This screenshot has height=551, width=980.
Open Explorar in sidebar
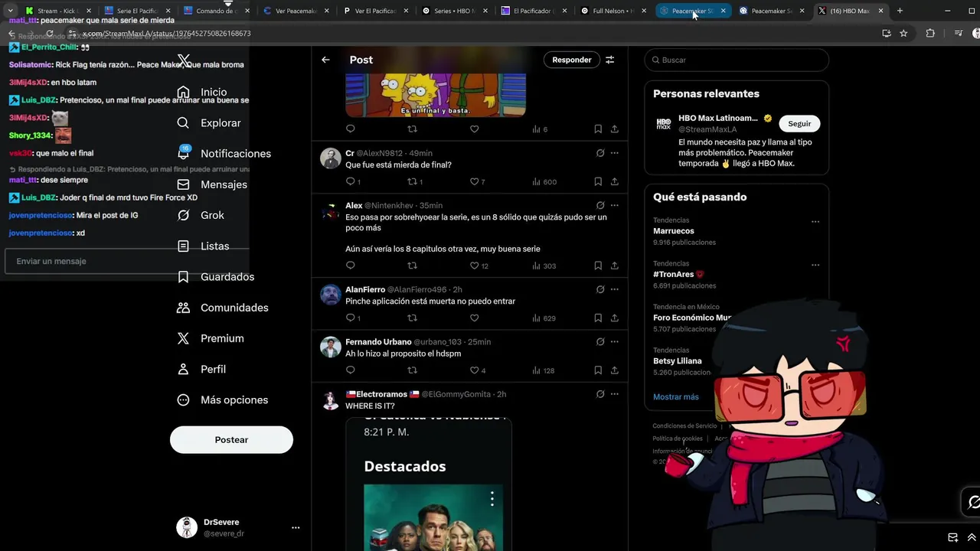[220, 122]
